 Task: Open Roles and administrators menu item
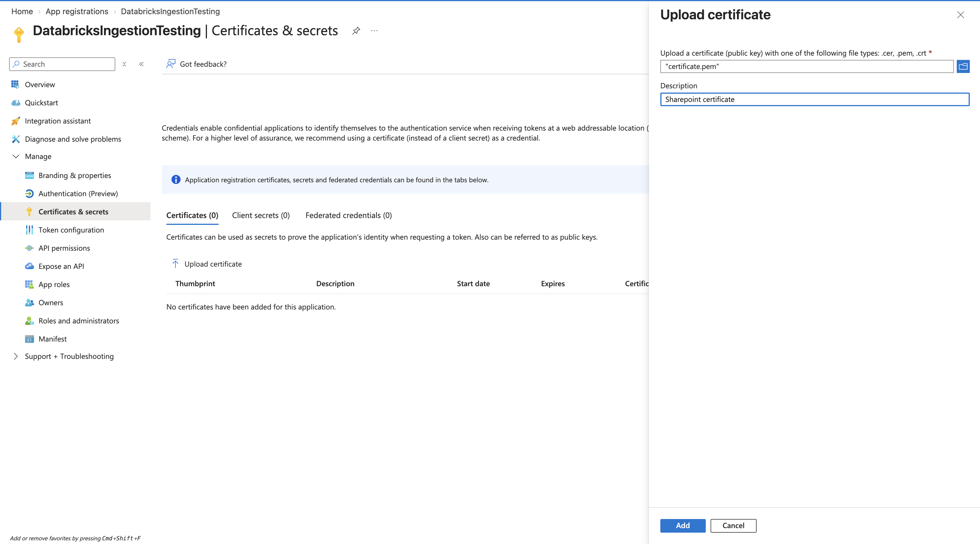pos(78,321)
